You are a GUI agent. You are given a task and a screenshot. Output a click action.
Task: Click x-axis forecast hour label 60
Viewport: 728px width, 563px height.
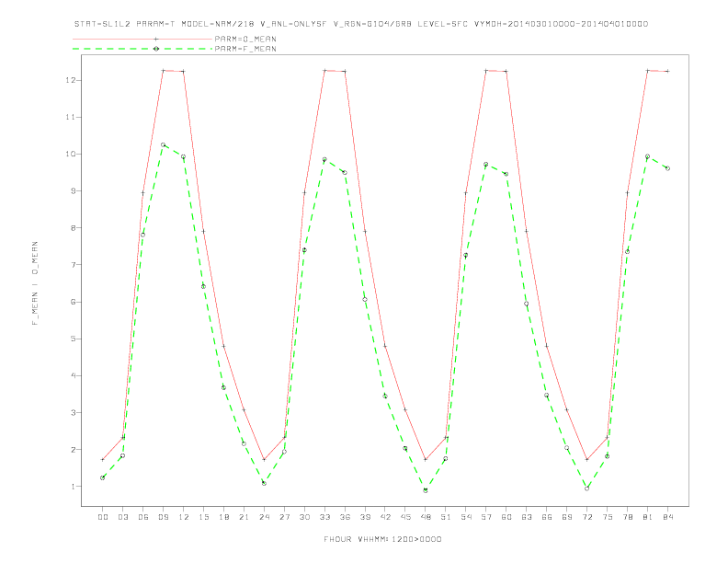506,517
